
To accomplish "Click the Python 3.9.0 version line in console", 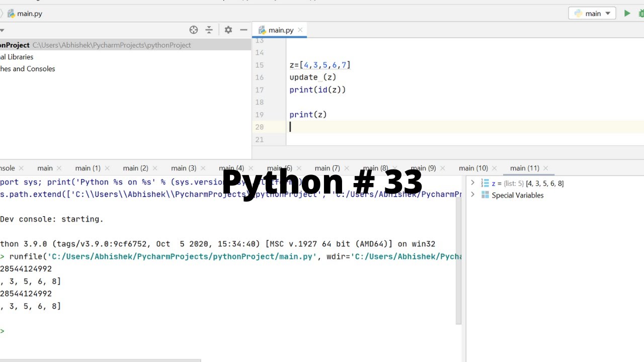I will [x=217, y=244].
